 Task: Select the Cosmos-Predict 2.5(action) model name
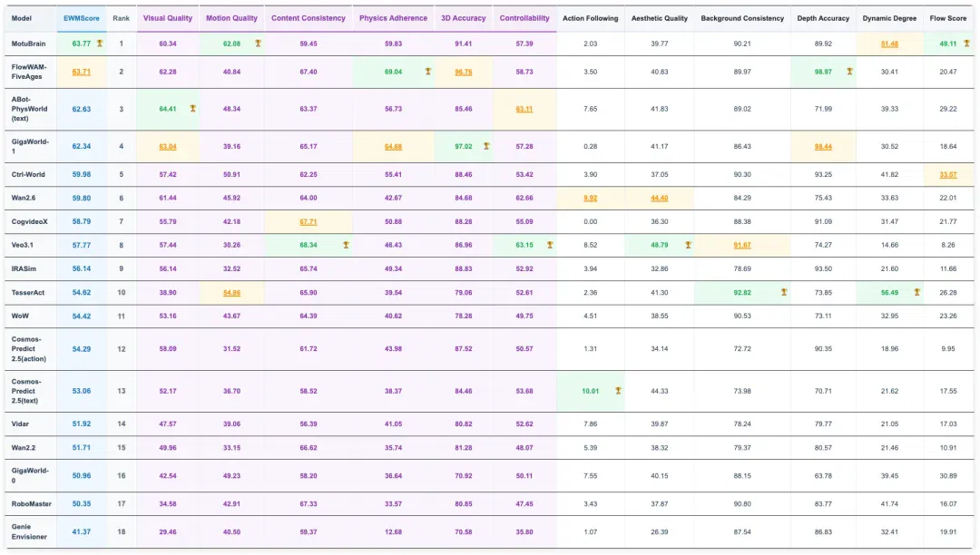(29, 349)
